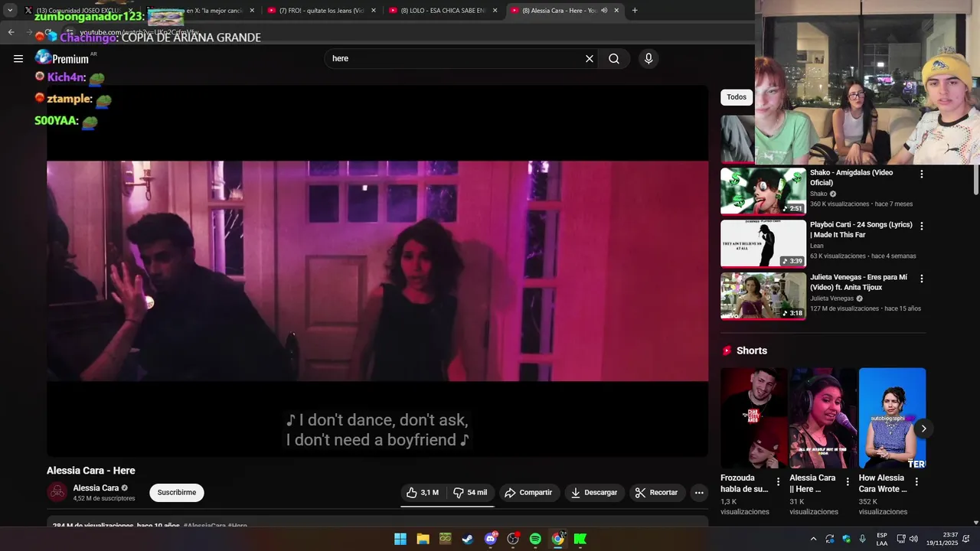Select the Todos filter chip

(737, 97)
